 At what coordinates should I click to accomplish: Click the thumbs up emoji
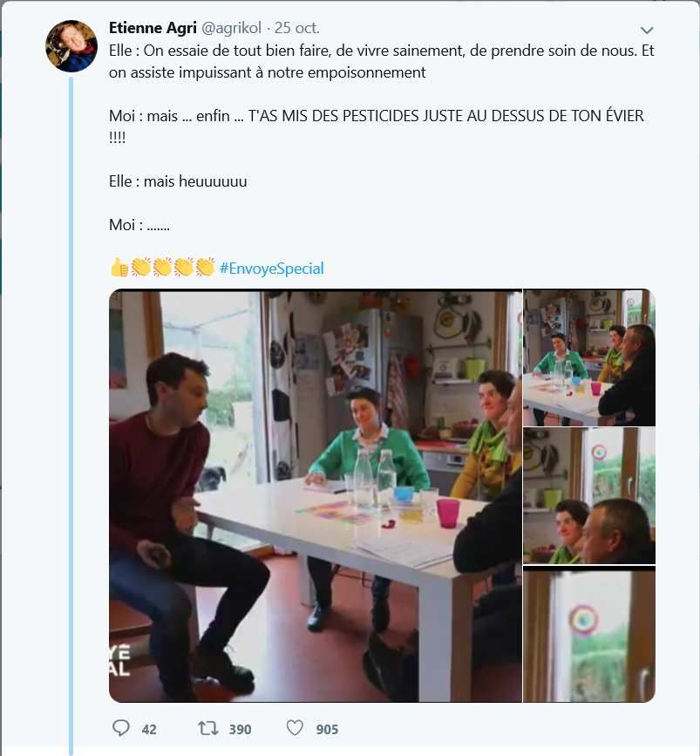click(119, 268)
